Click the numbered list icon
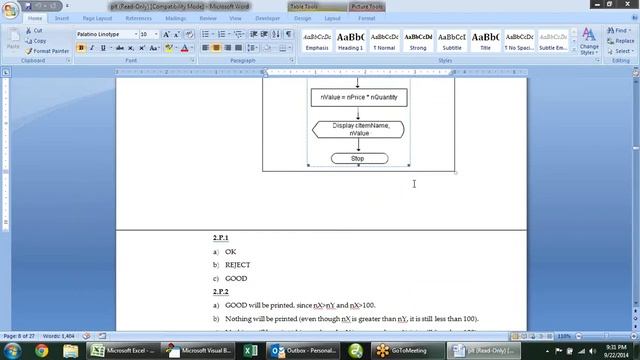 [222, 34]
